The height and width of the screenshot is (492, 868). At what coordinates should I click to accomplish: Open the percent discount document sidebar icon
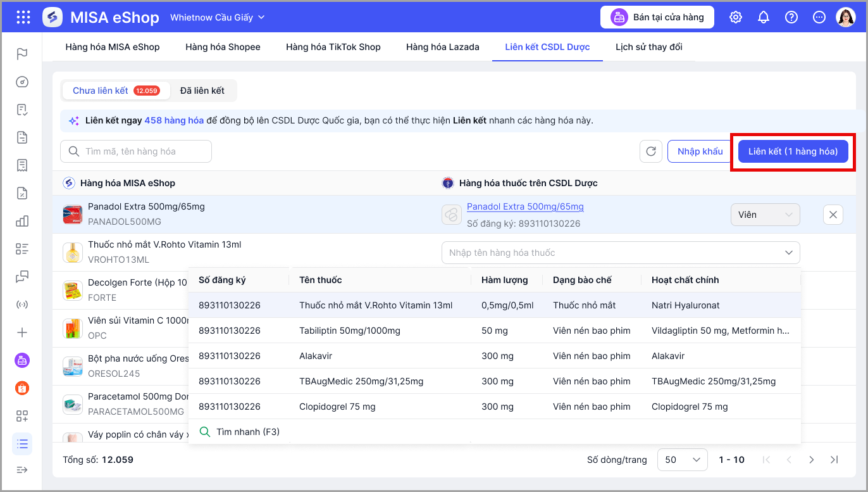(22, 193)
